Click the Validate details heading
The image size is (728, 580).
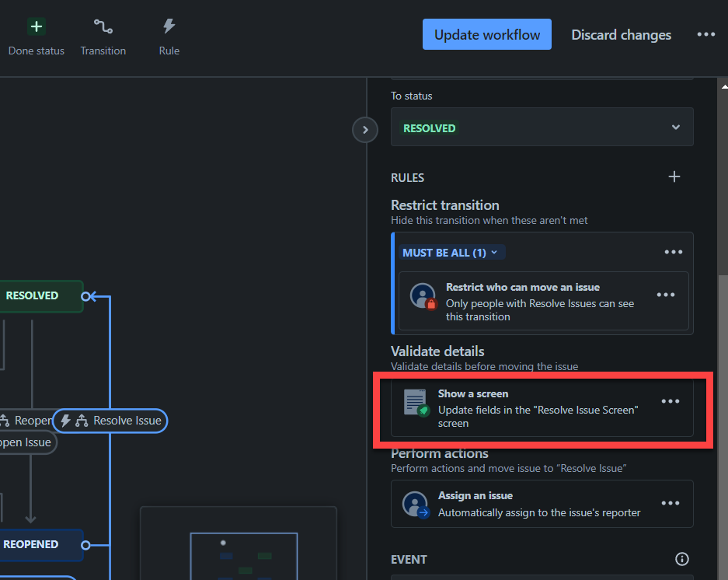437,351
